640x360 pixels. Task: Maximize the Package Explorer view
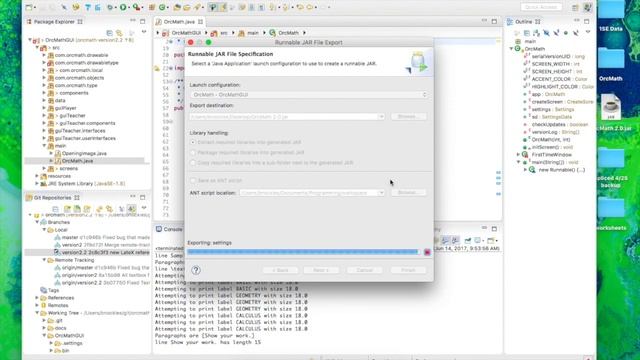tap(142, 21)
